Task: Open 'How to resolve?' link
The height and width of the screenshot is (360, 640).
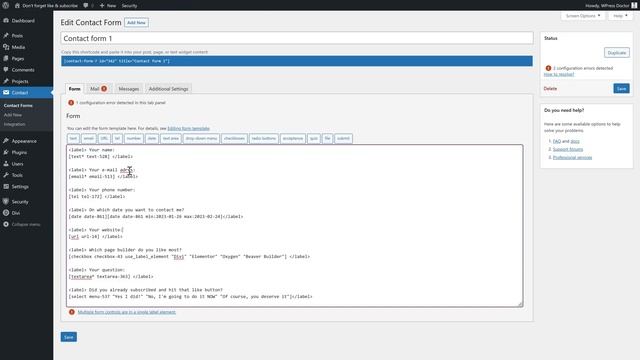Action: point(559,75)
